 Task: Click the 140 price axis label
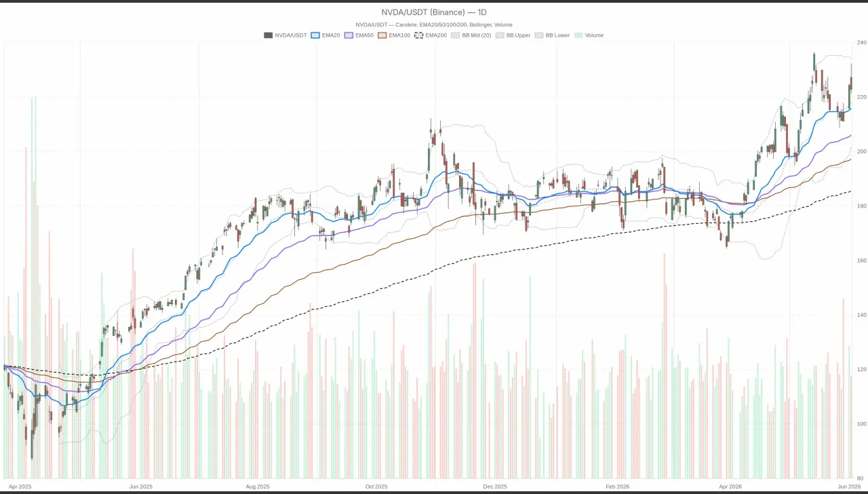pyautogui.click(x=861, y=315)
